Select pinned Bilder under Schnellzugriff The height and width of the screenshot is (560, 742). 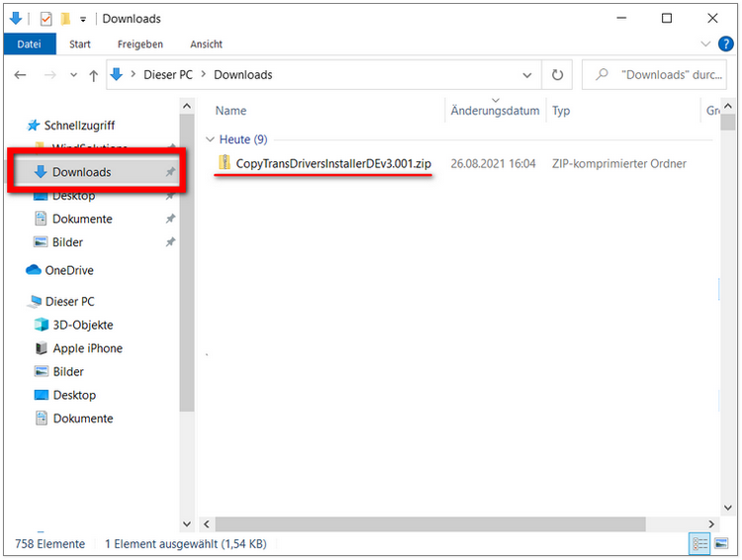(67, 242)
